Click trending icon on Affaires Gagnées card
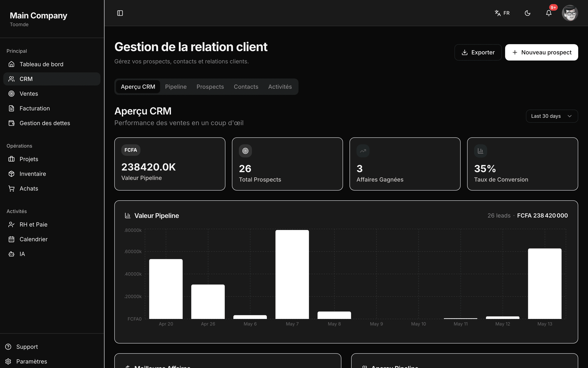The height and width of the screenshot is (368, 588). coord(363,151)
